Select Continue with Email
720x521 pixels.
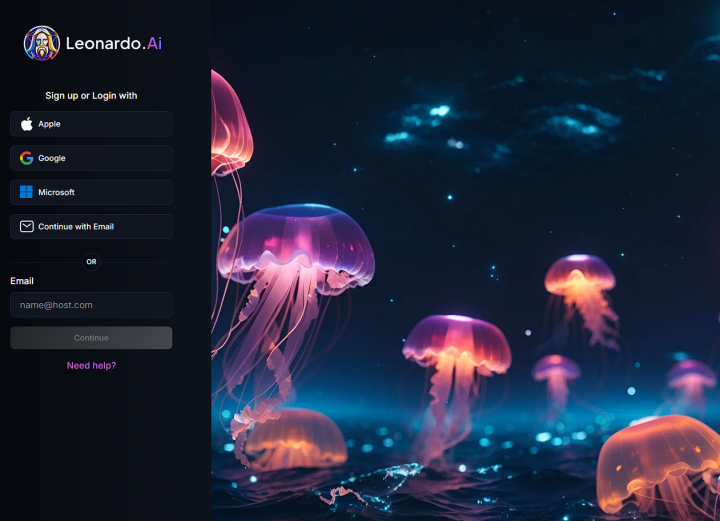(91, 226)
